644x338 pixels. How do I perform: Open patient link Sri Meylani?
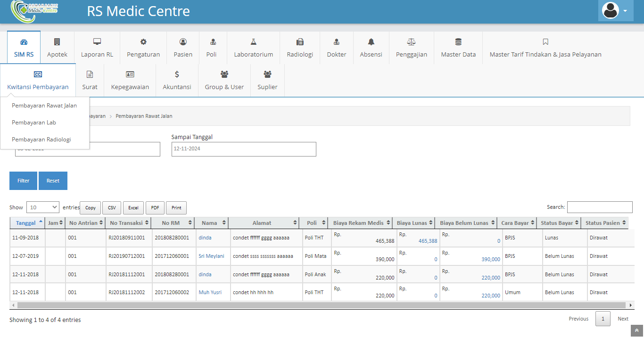point(211,256)
